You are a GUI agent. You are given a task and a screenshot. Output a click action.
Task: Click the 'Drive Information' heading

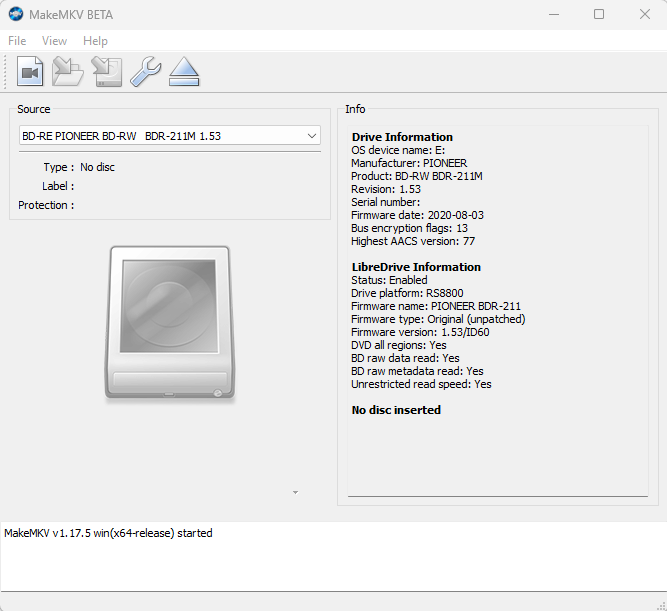point(402,137)
